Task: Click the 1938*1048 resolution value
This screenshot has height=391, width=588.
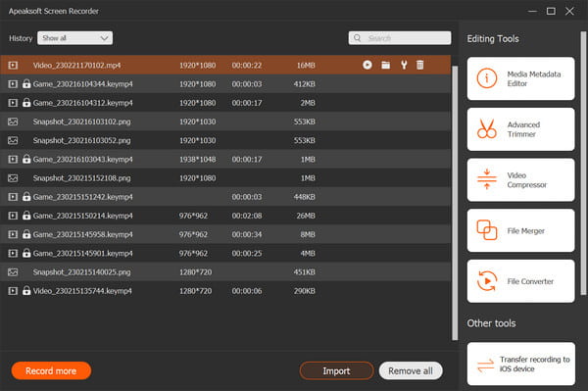Action: tap(197, 160)
